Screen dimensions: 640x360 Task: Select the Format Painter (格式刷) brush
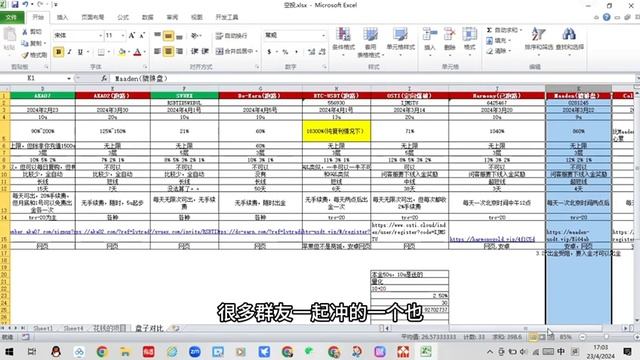pyautogui.click(x=25, y=54)
